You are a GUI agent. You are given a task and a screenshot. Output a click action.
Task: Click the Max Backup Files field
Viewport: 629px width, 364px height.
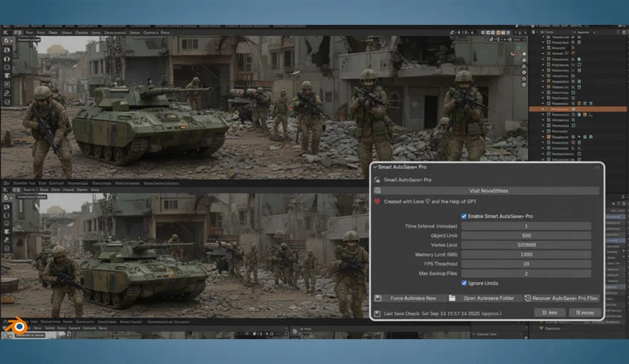(x=527, y=274)
